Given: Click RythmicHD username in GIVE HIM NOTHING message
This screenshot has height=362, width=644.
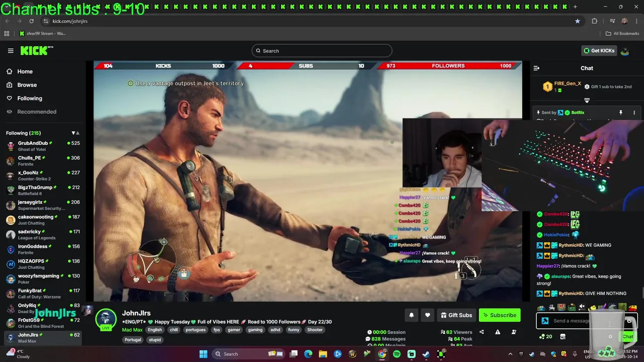Looking at the screenshot, I should 571,294.
